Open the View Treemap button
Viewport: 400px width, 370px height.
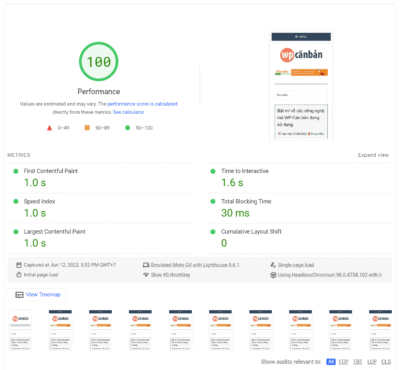coord(37,295)
